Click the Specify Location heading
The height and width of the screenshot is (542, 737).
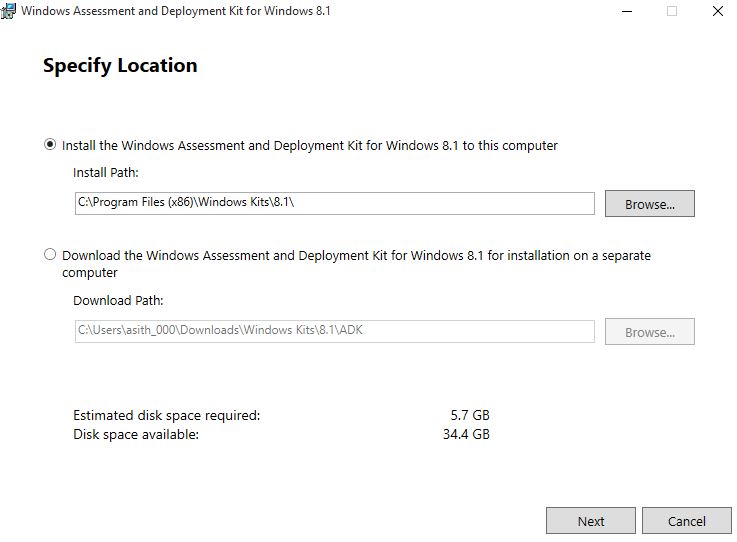pos(120,65)
